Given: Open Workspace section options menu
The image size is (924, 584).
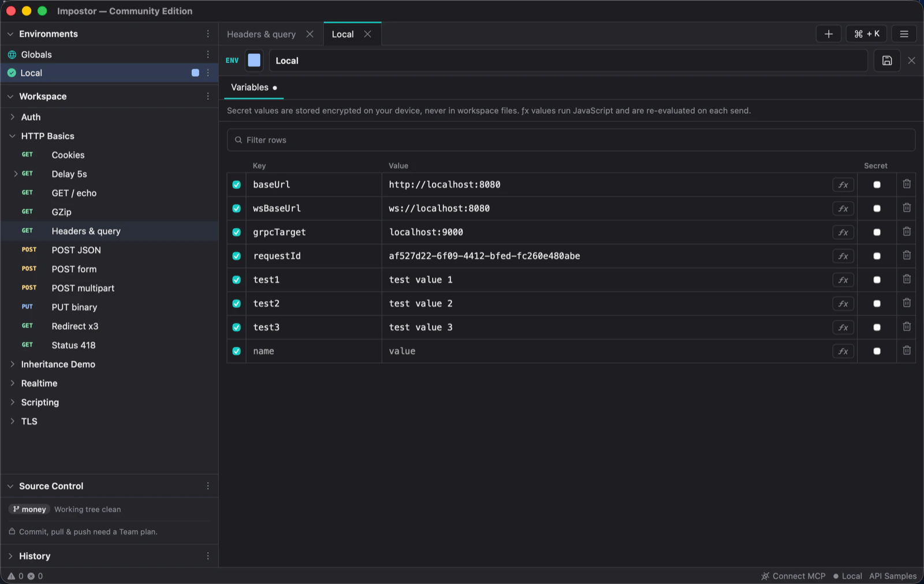Looking at the screenshot, I should point(208,96).
